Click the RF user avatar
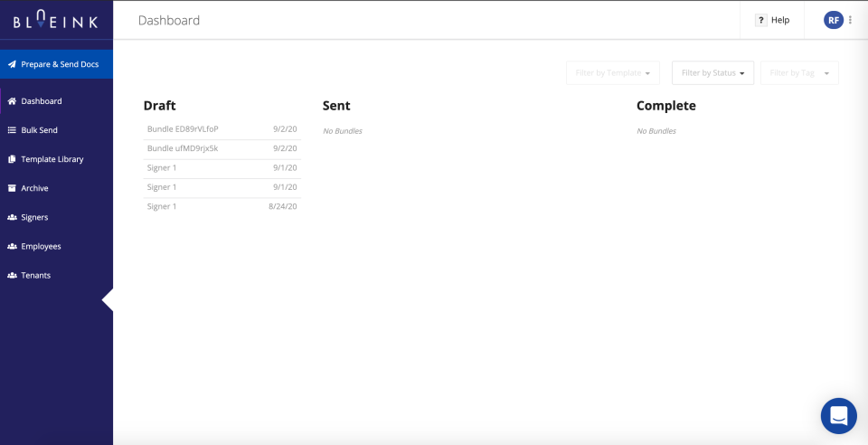This screenshot has width=868, height=445. click(833, 20)
